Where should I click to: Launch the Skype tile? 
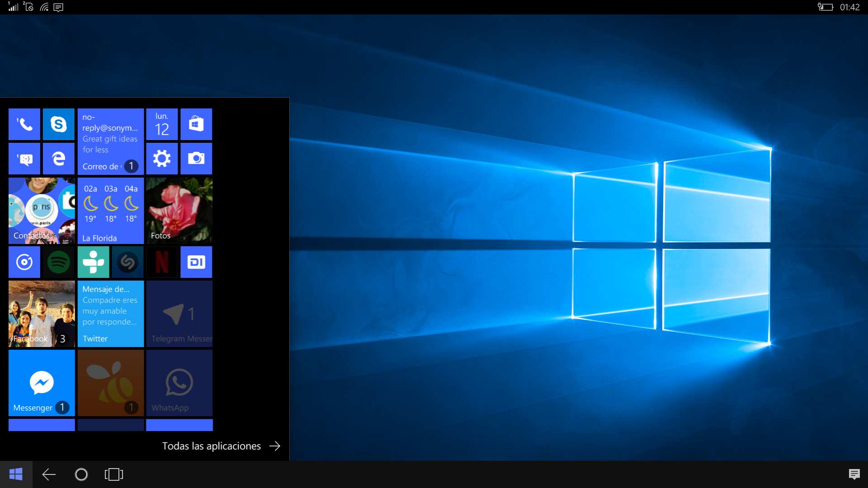(59, 124)
